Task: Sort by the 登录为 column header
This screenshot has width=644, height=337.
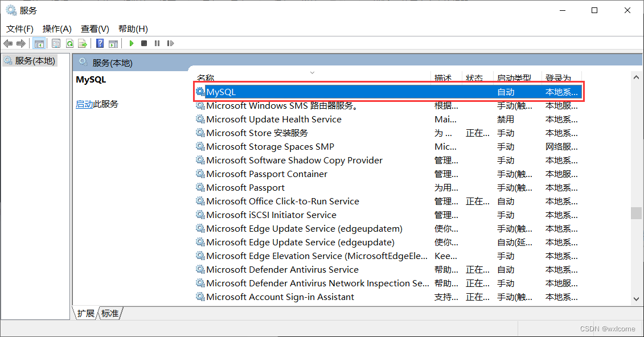Action: [562, 77]
